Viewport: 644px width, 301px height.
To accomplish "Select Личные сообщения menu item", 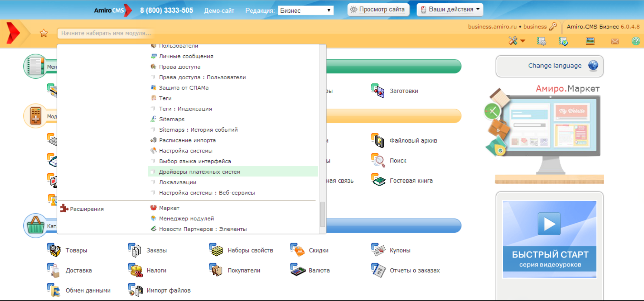I will 186,56.
